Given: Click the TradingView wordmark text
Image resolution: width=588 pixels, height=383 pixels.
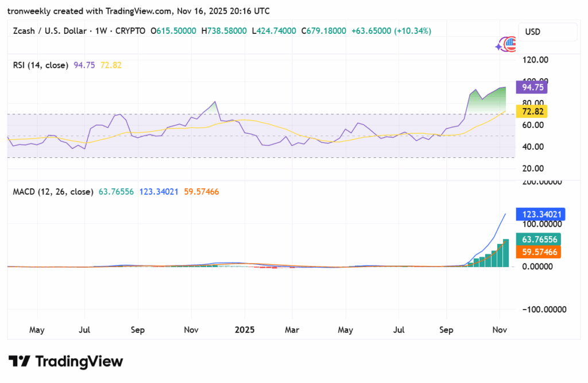Looking at the screenshot, I should 79,361.
